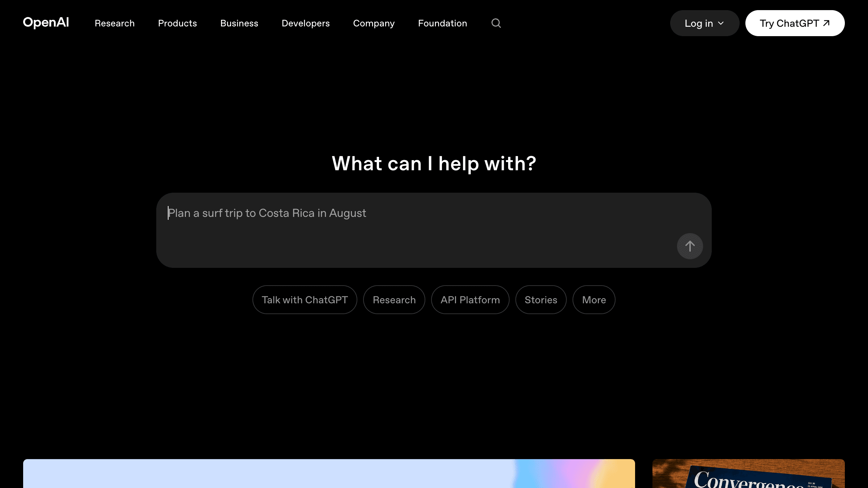
Task: Open the Research nav menu
Action: [115, 23]
